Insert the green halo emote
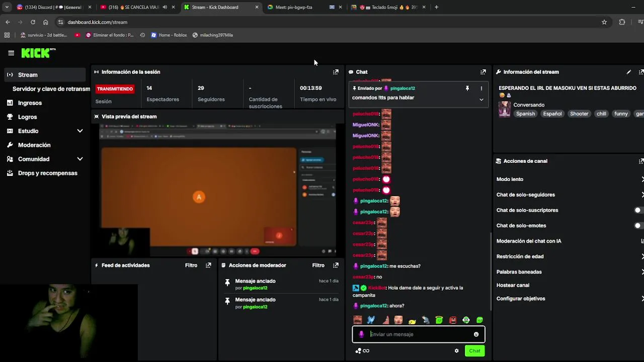644x362 pixels. (439, 320)
